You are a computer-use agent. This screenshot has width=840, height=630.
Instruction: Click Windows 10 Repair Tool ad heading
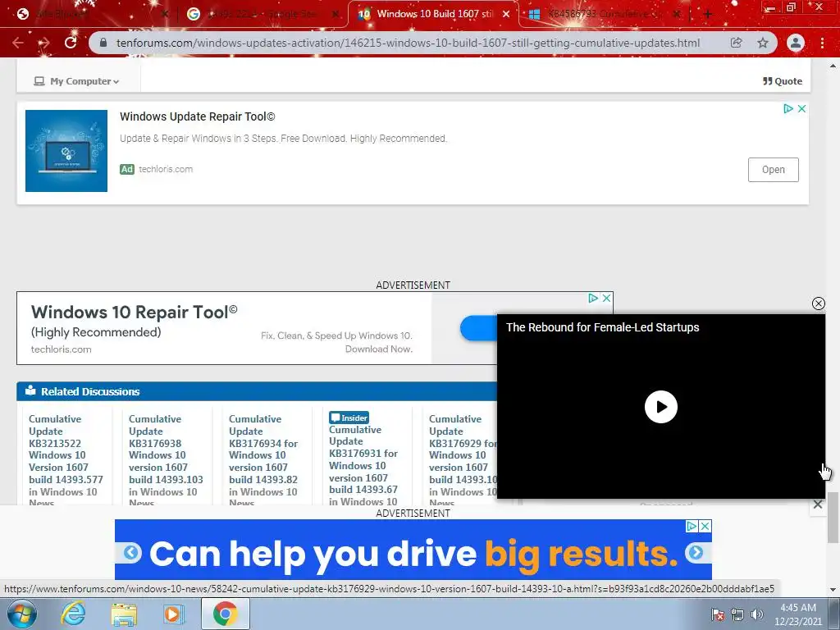coord(134,313)
